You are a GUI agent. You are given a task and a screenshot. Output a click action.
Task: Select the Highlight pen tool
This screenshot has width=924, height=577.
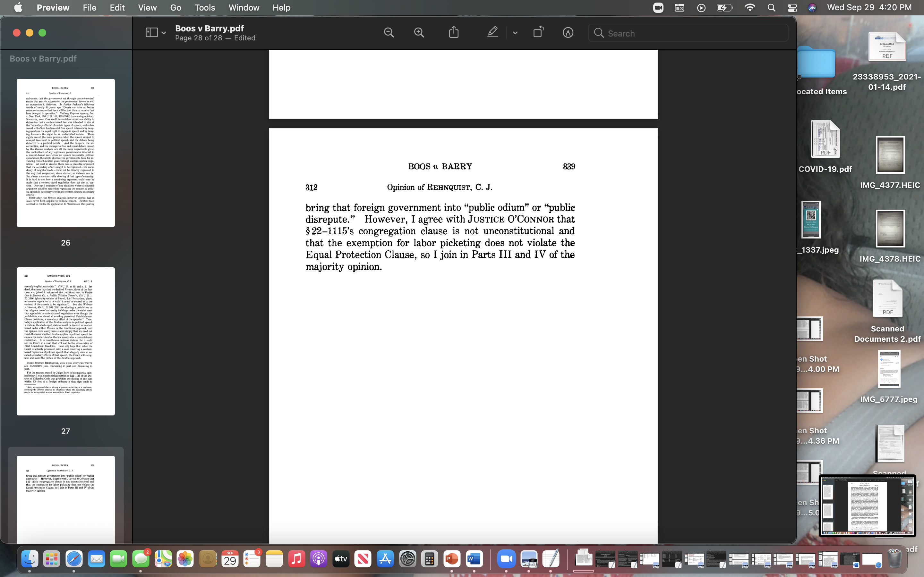click(x=492, y=32)
